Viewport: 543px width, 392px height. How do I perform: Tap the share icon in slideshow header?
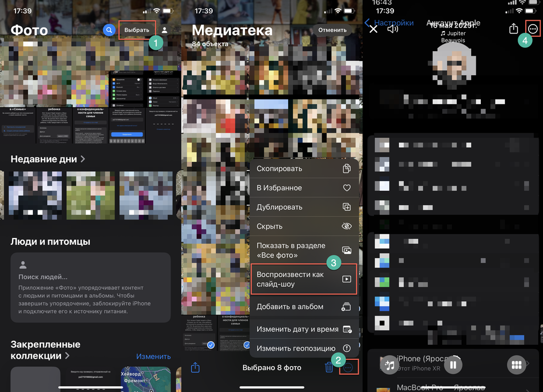514,28
